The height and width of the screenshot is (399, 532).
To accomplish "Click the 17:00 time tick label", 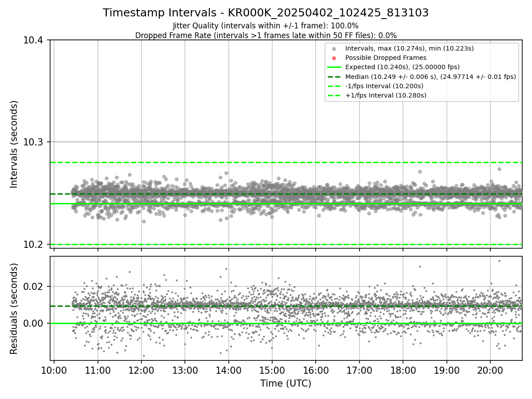I will click(359, 371).
